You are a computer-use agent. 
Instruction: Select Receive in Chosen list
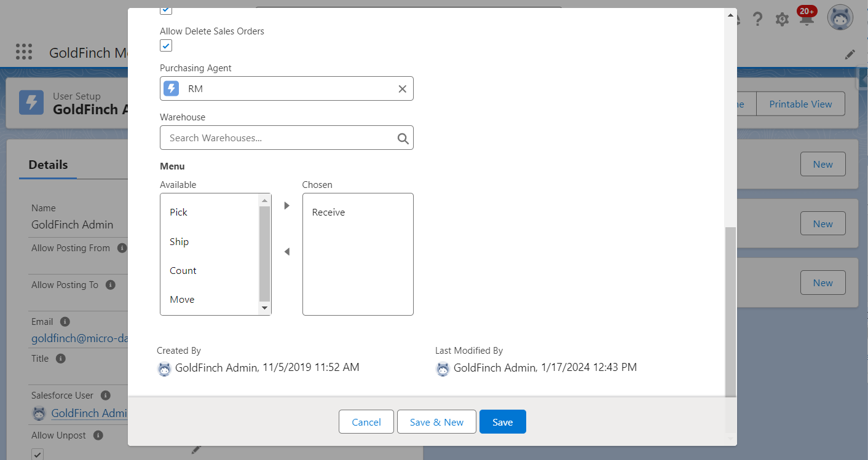358,212
